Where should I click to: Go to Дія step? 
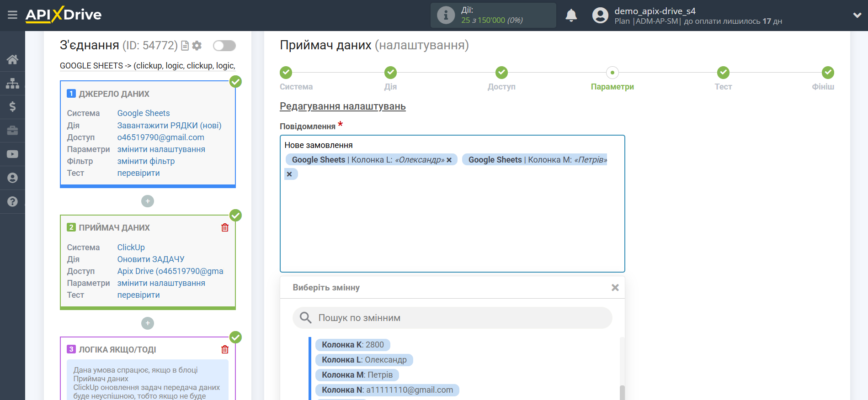click(x=390, y=73)
